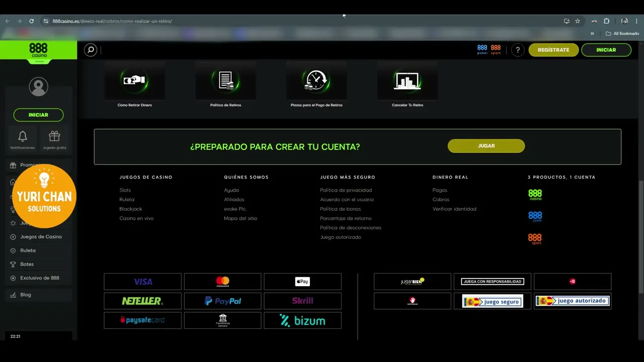Click the JUGAR button

pos(486,146)
